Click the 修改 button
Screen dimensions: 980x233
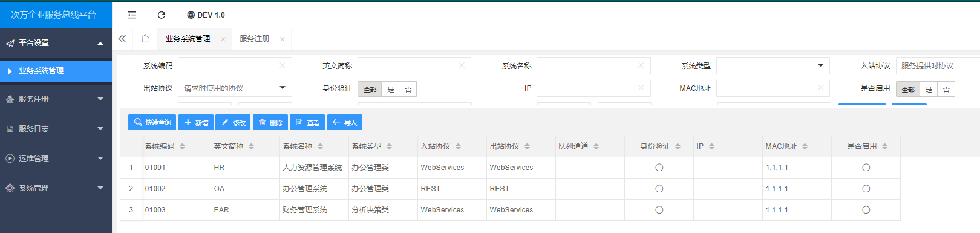pos(233,122)
